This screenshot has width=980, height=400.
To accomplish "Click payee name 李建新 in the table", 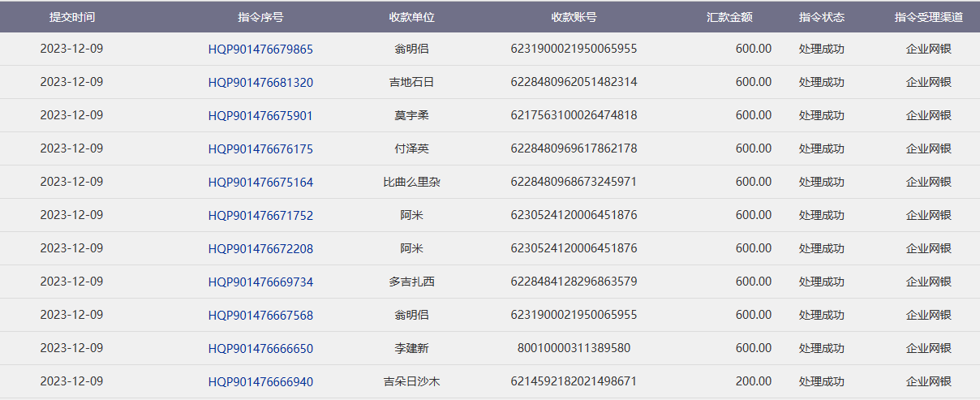I will [x=411, y=348].
